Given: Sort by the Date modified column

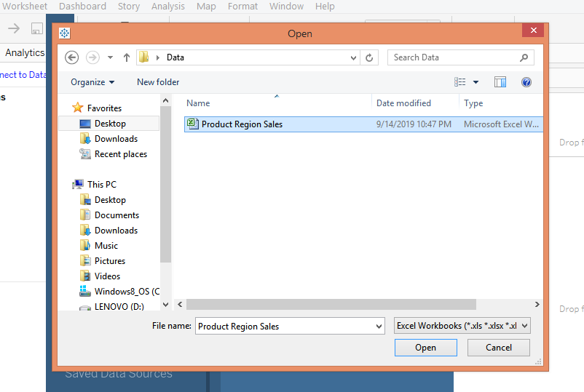Looking at the screenshot, I should 403,103.
